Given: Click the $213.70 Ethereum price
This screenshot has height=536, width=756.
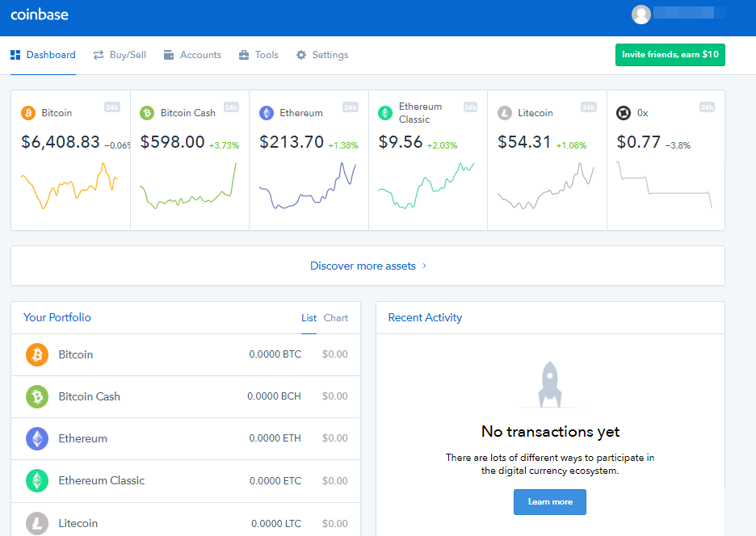Looking at the screenshot, I should 292,142.
